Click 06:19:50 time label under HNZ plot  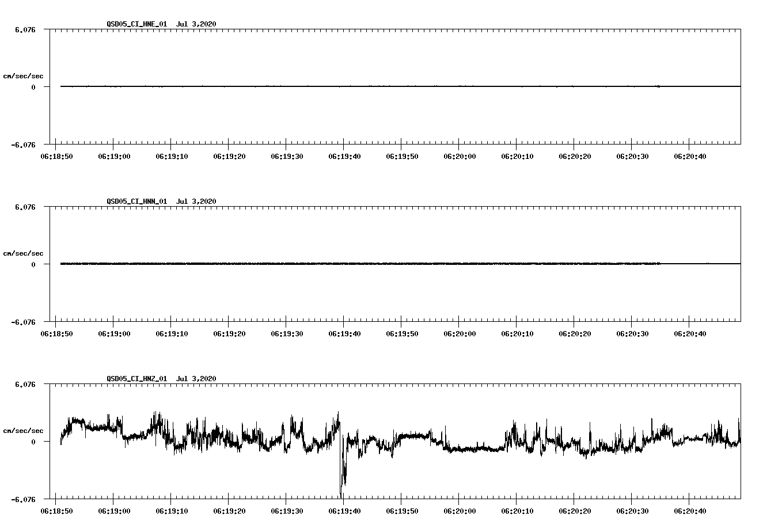point(402,511)
